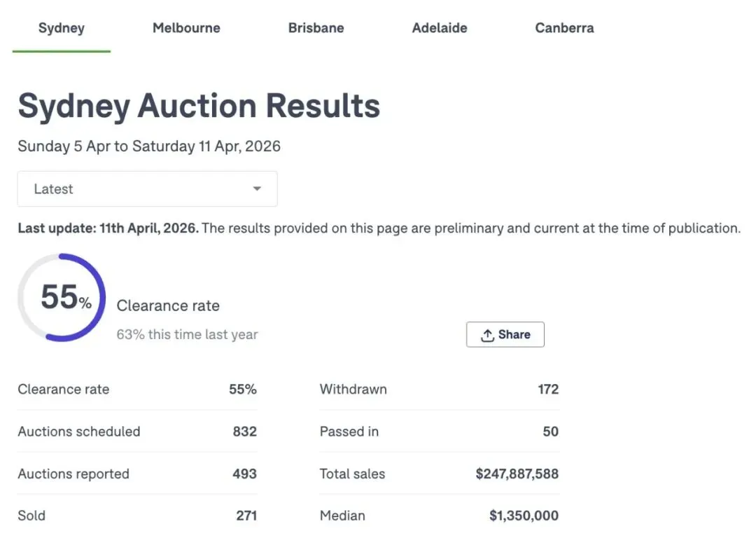Select the Adelaide tab
This screenshot has width=756, height=536.
pos(440,29)
